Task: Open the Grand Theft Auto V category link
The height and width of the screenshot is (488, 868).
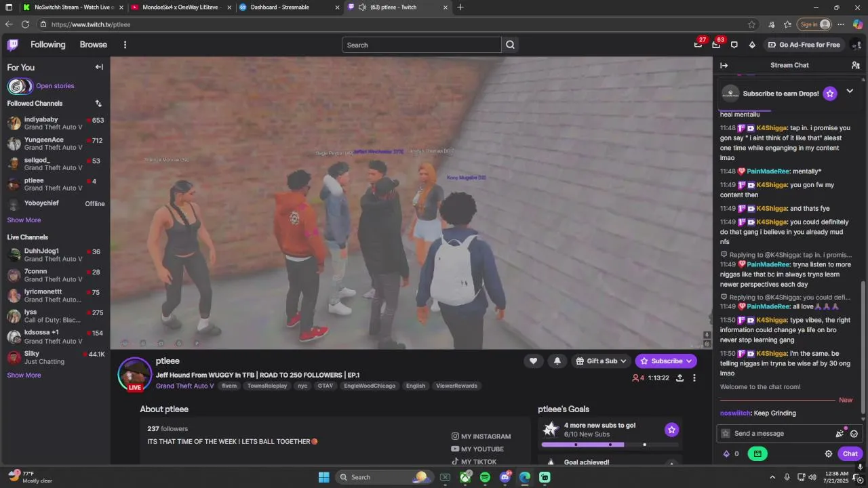Action: pos(185,386)
